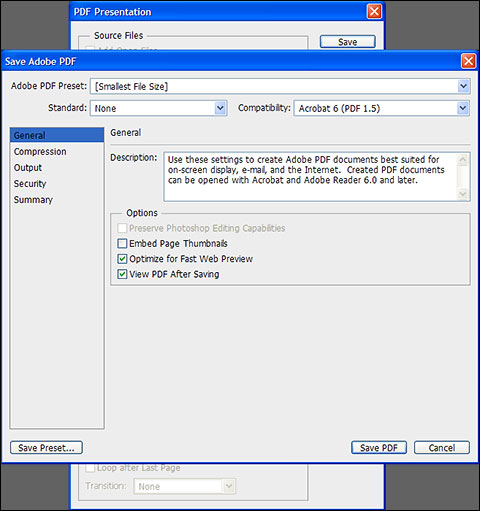Close the Save Adobe PDF dialog
Viewport: 480px width, 511px height.
point(468,61)
